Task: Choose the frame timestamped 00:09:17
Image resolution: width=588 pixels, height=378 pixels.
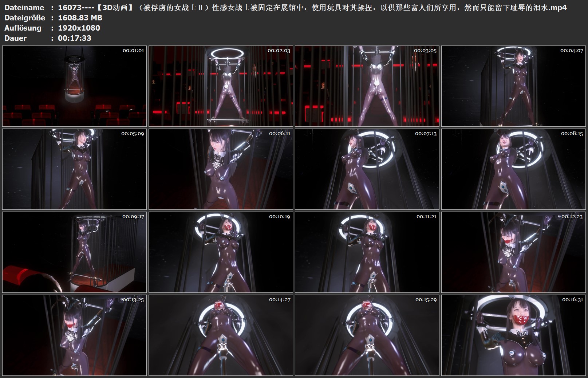Action: coord(74,252)
